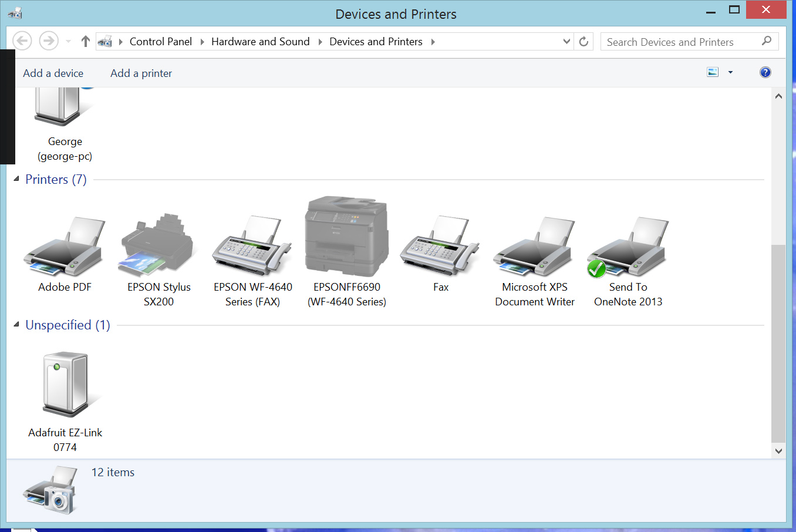Close the Devices and Printers window

pyautogui.click(x=765, y=9)
